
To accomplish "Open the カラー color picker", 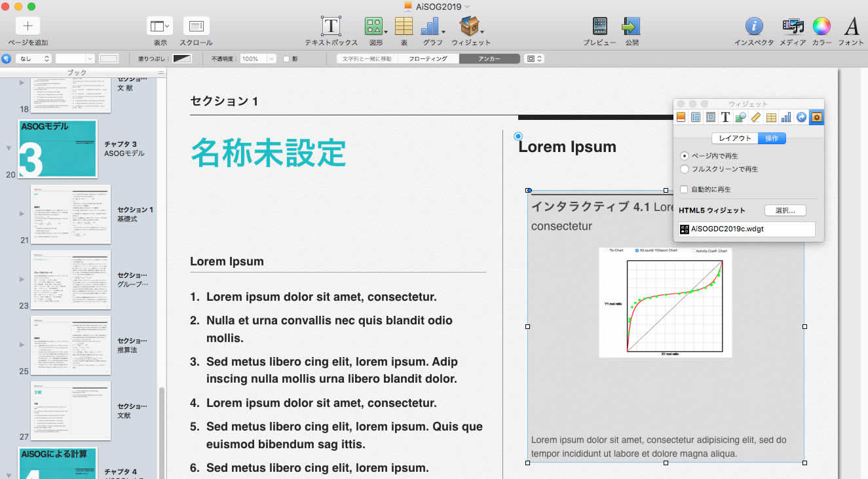I will click(821, 26).
